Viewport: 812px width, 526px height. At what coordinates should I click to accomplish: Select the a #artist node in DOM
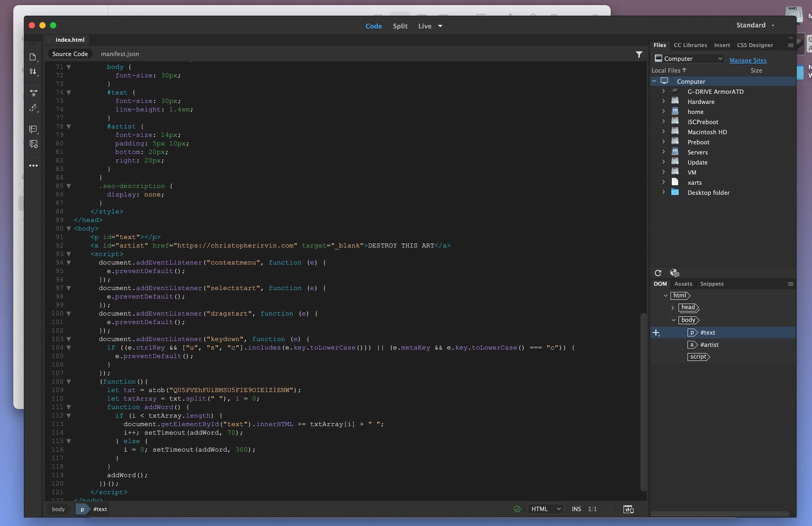click(703, 345)
